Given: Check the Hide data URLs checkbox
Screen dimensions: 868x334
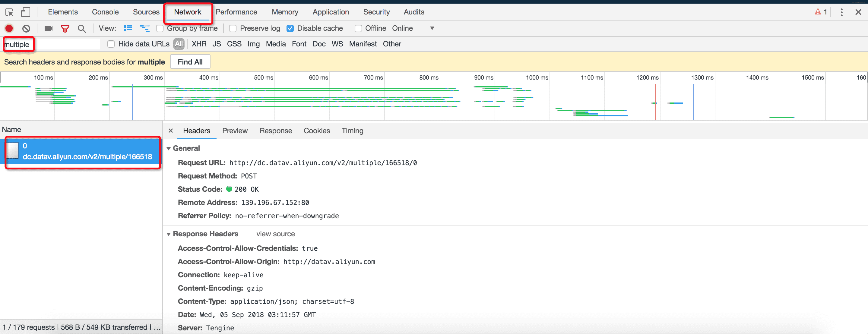Looking at the screenshot, I should pyautogui.click(x=111, y=44).
